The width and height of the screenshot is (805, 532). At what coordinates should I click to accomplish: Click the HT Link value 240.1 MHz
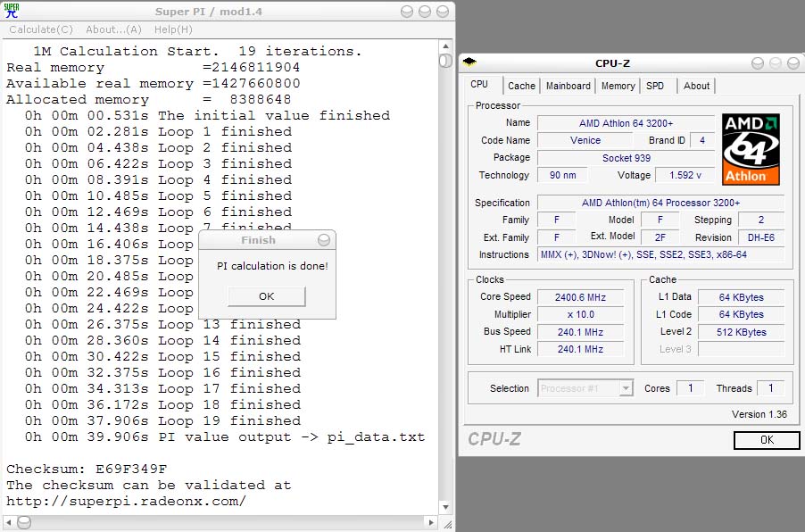[x=580, y=349]
